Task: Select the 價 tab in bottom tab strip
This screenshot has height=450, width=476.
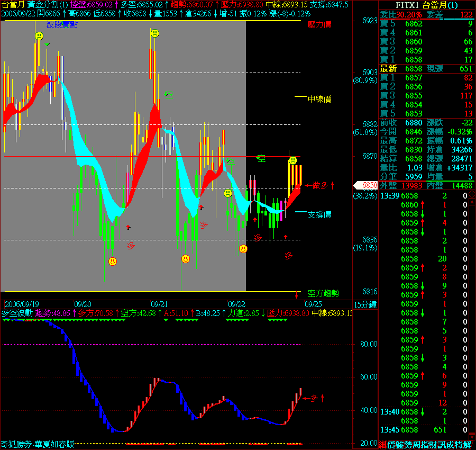Action: tap(391, 445)
